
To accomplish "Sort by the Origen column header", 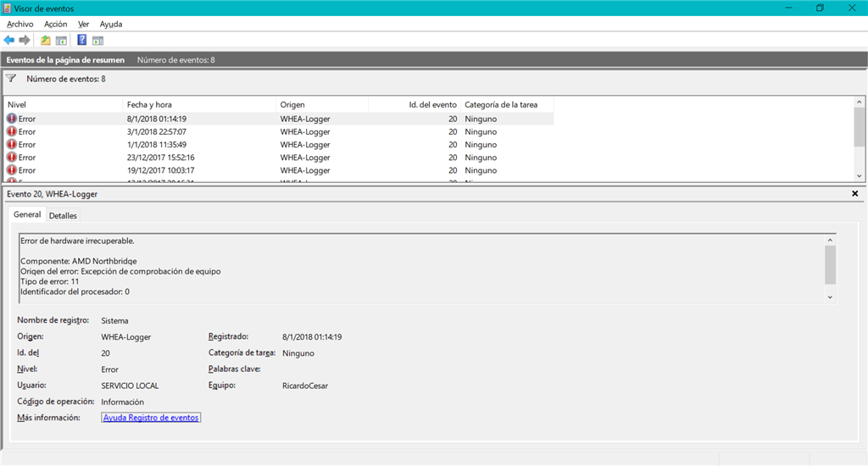I will (322, 104).
